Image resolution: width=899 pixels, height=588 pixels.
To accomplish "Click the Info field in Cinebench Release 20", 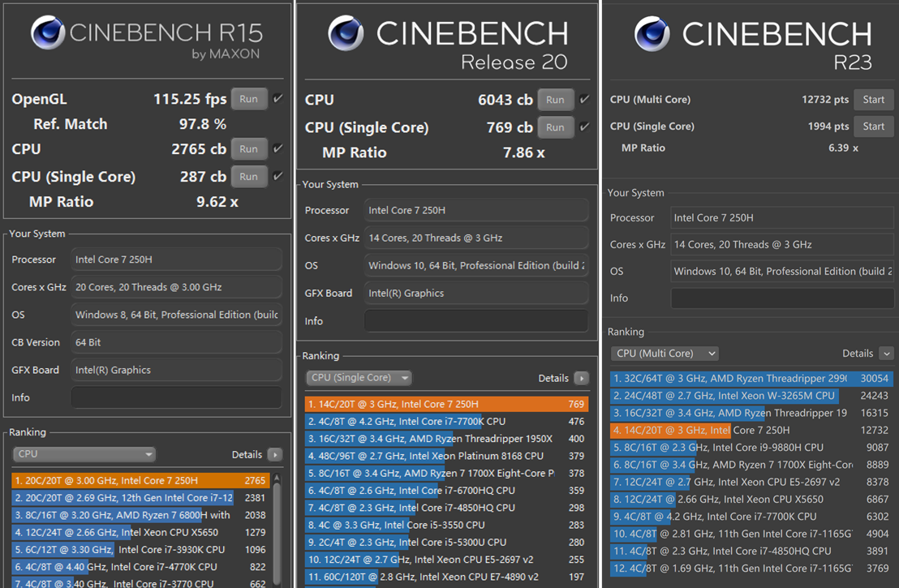I will [476, 321].
